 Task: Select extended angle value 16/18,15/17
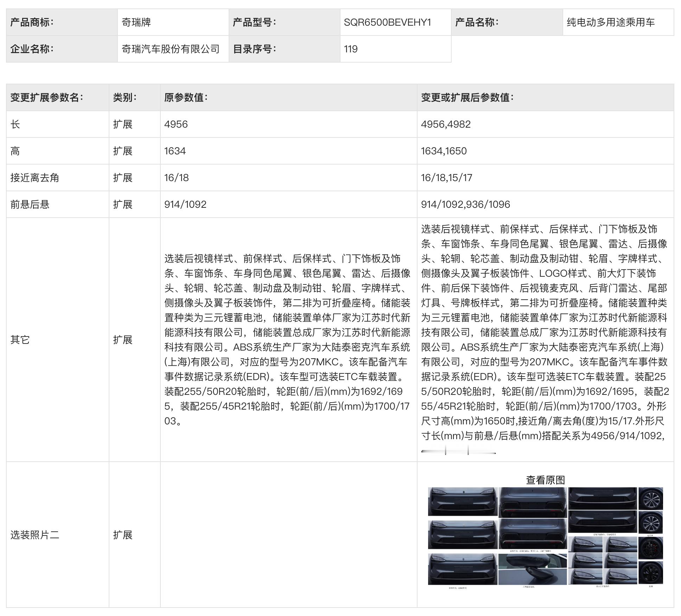pyautogui.click(x=446, y=178)
